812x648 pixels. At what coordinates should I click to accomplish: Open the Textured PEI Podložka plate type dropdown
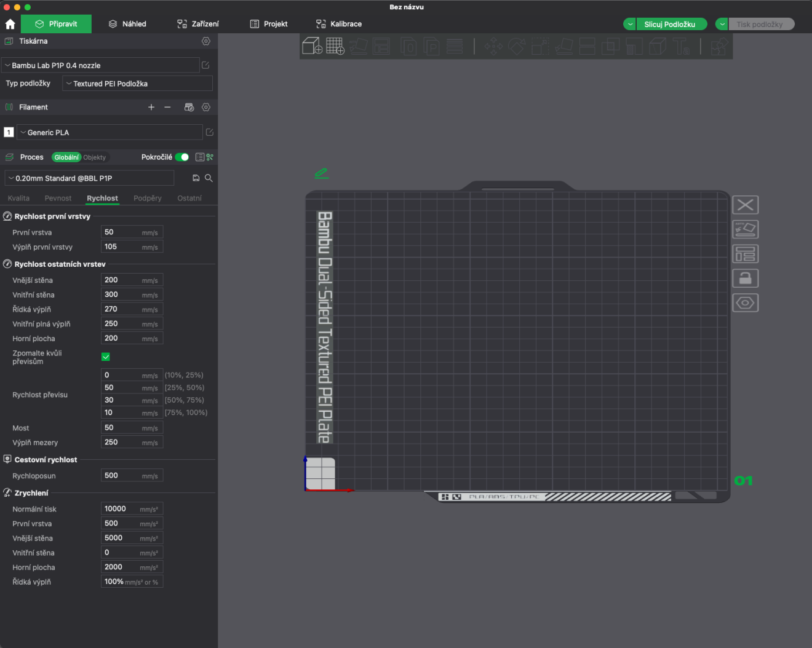tap(137, 84)
